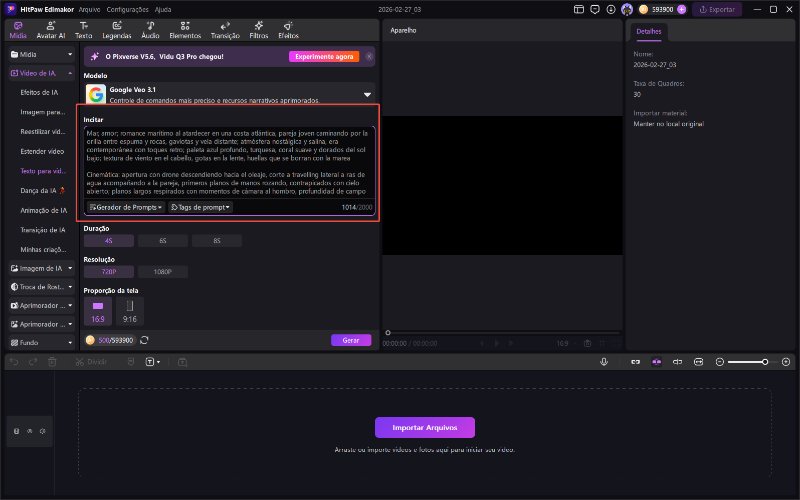Open the Transição tool
The height and width of the screenshot is (500, 800).
pos(225,30)
